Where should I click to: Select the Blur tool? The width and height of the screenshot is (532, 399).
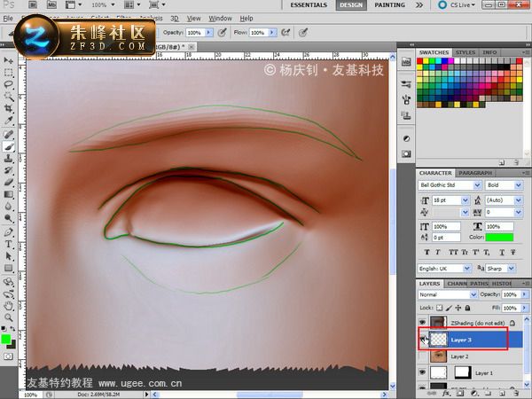coord(8,207)
